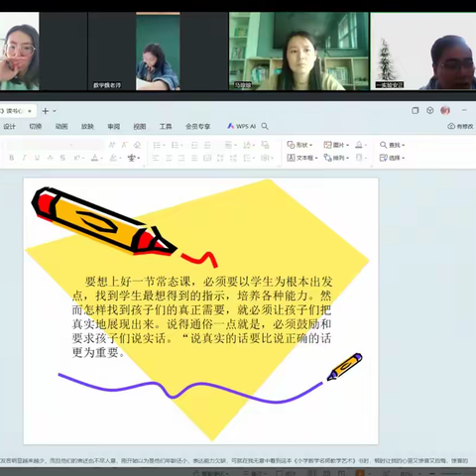The image size is (476, 476).
Task: Click the increase font size icon
Action: [x=112, y=145]
